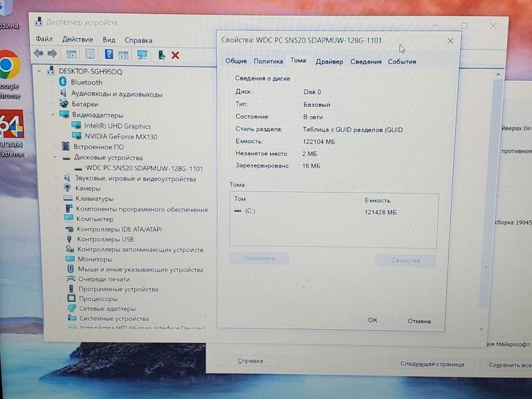The image size is (532, 399).
Task: Switch to the Политика tab
Action: click(x=268, y=62)
